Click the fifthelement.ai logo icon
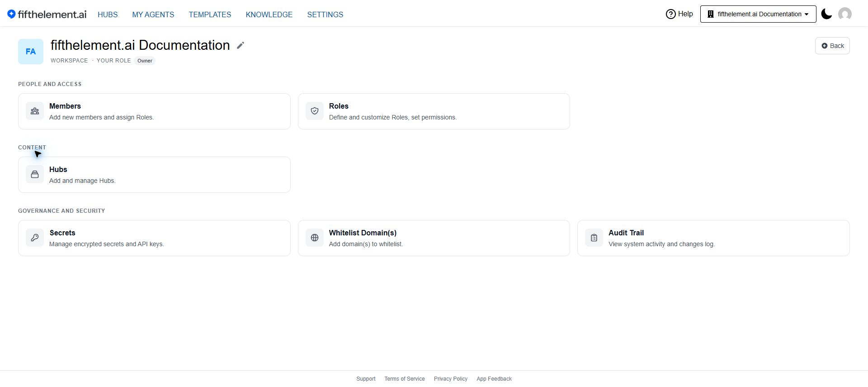Viewport: 868px width, 387px height. coord(11,14)
